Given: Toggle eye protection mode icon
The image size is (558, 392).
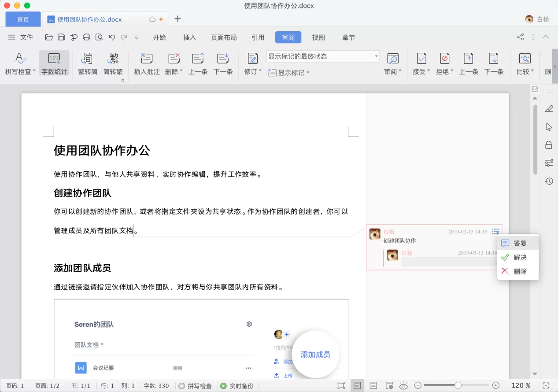Looking at the screenshot, I should click(403, 386).
